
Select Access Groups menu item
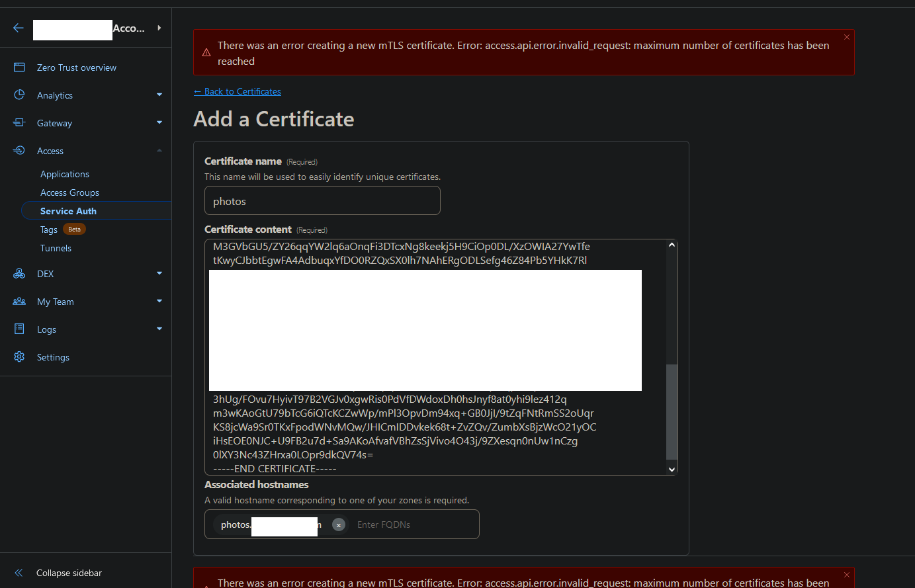tap(69, 192)
